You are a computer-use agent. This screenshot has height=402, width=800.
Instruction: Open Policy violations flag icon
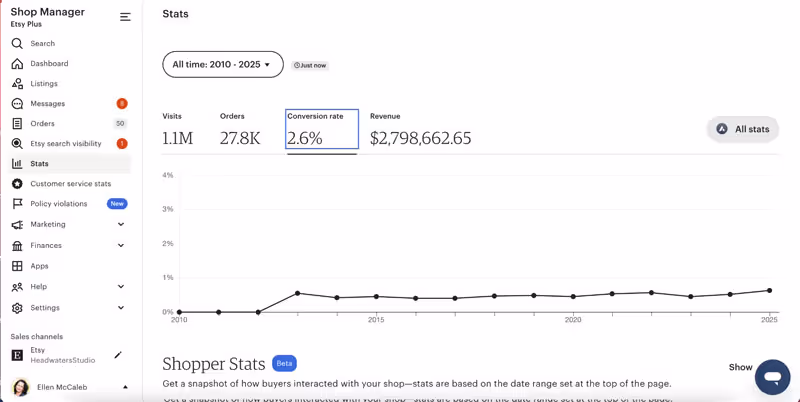click(17, 204)
